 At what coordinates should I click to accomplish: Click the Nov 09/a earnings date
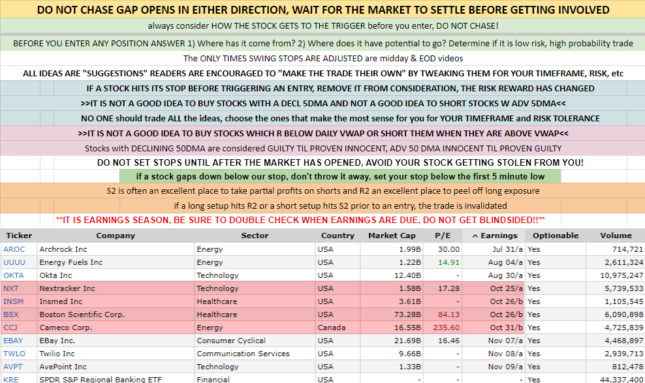click(x=506, y=367)
